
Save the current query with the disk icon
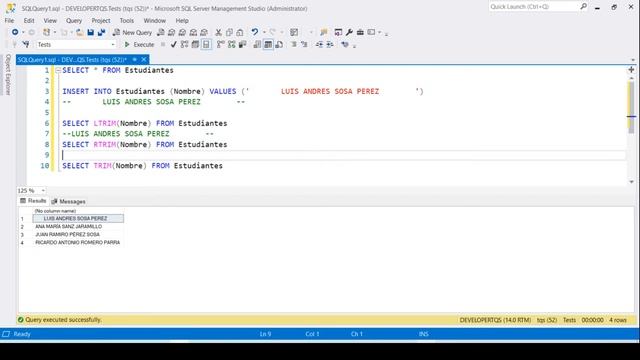pos(91,32)
